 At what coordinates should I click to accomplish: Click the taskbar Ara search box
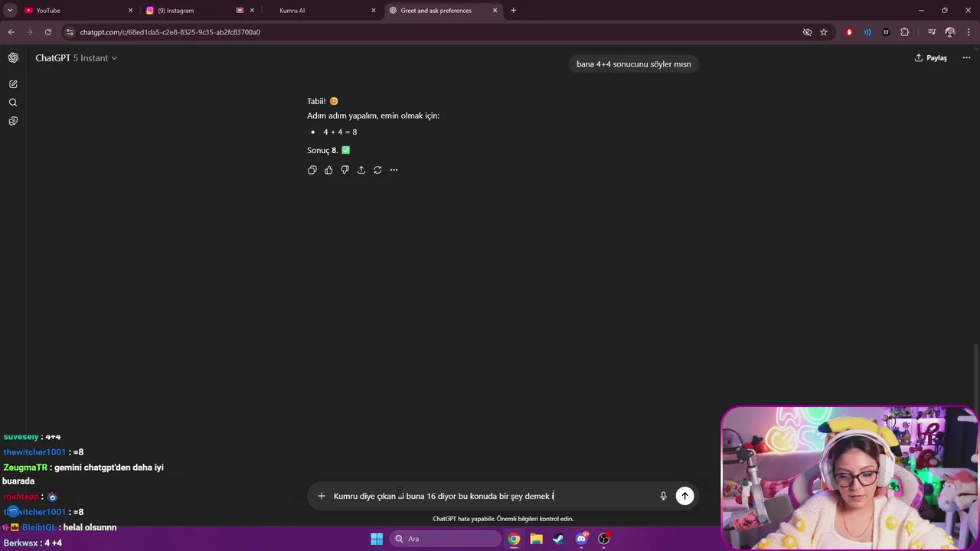pyautogui.click(x=444, y=539)
